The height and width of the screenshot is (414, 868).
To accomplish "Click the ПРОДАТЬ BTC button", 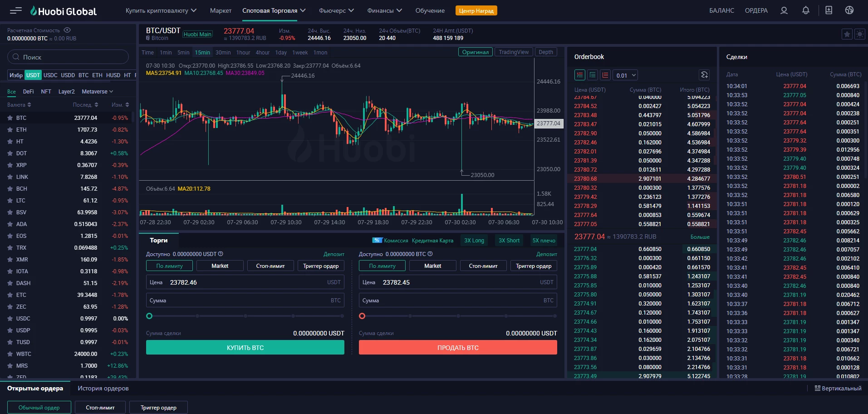I will tap(458, 348).
